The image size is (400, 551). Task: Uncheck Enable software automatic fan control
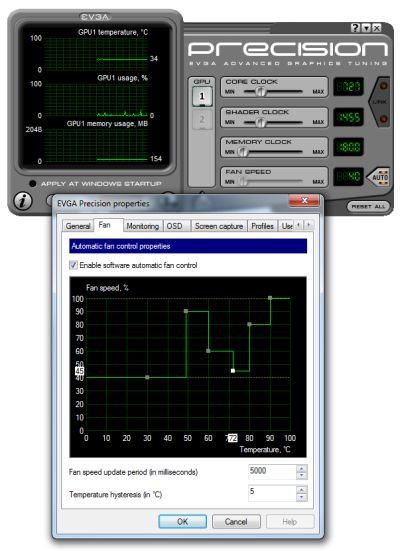click(73, 265)
